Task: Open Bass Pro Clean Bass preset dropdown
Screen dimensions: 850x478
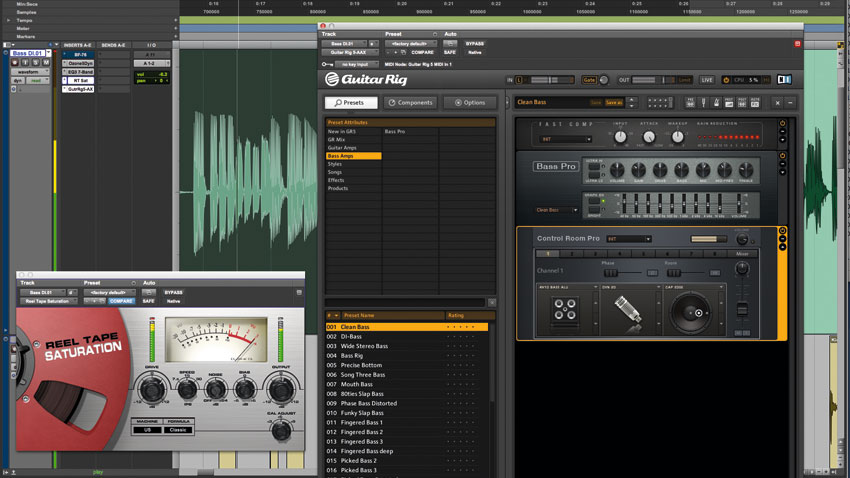Action: pyautogui.click(x=556, y=210)
